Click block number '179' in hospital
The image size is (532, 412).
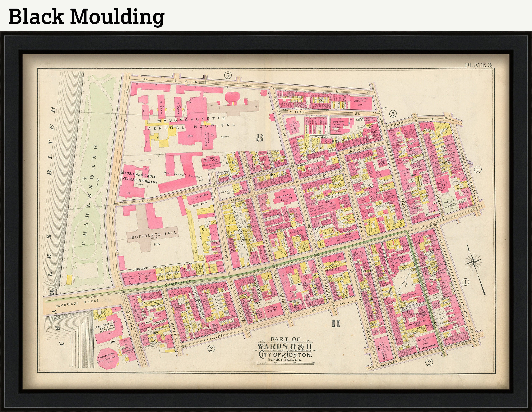tap(190, 136)
